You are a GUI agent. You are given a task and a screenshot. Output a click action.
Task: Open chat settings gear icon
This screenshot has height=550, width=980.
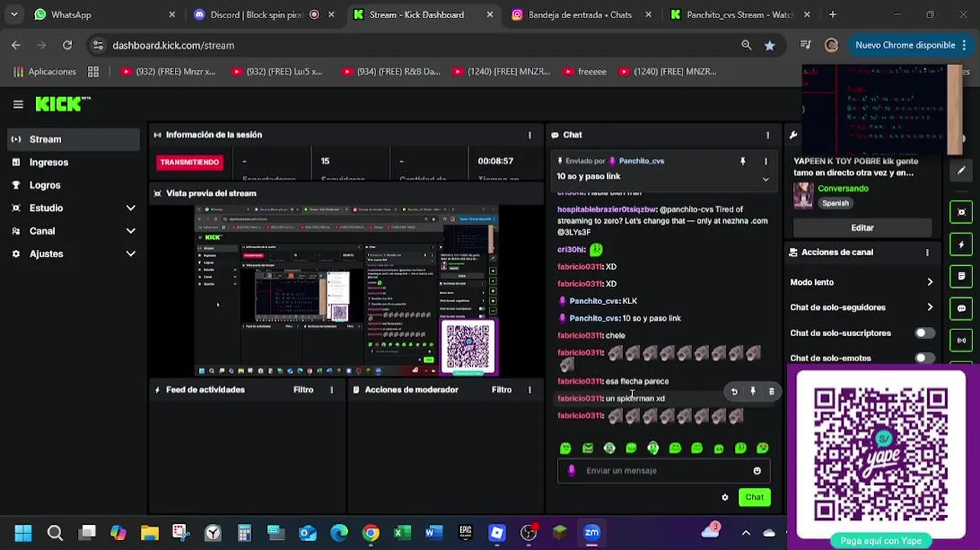pyautogui.click(x=725, y=497)
